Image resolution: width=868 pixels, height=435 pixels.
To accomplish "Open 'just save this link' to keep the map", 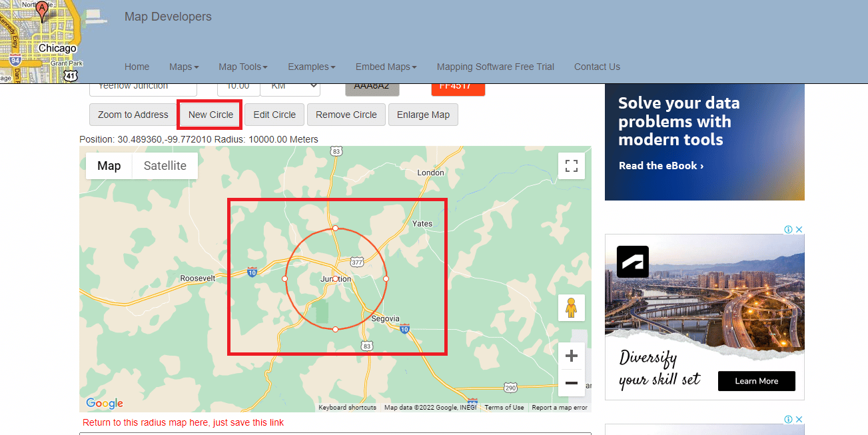I will click(x=247, y=422).
